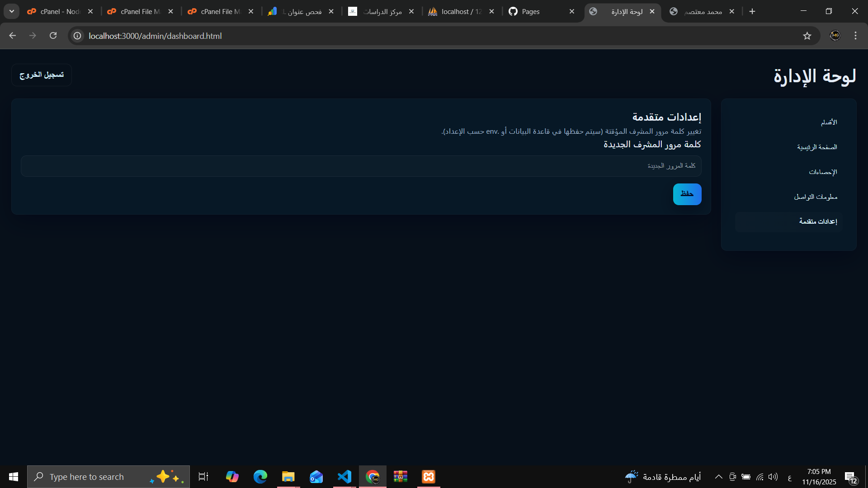
Task: Launch XAMPP from taskbar
Action: click(x=428, y=477)
